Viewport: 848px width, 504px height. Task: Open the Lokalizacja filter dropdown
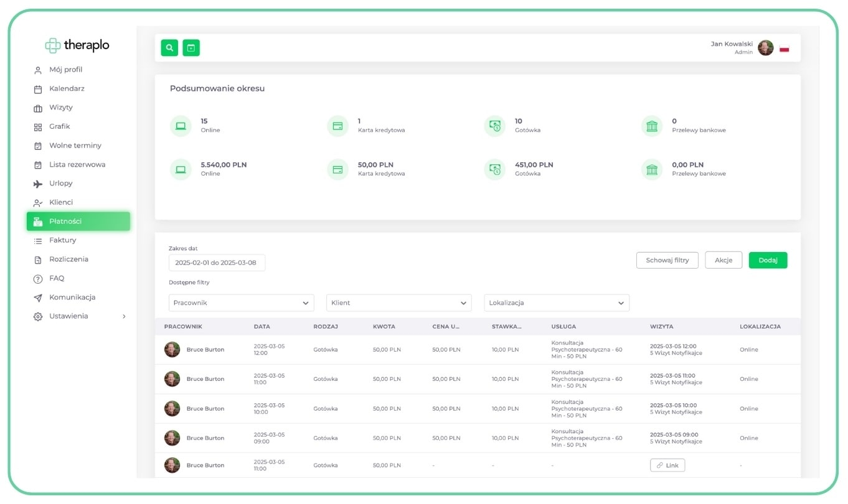[x=556, y=303]
